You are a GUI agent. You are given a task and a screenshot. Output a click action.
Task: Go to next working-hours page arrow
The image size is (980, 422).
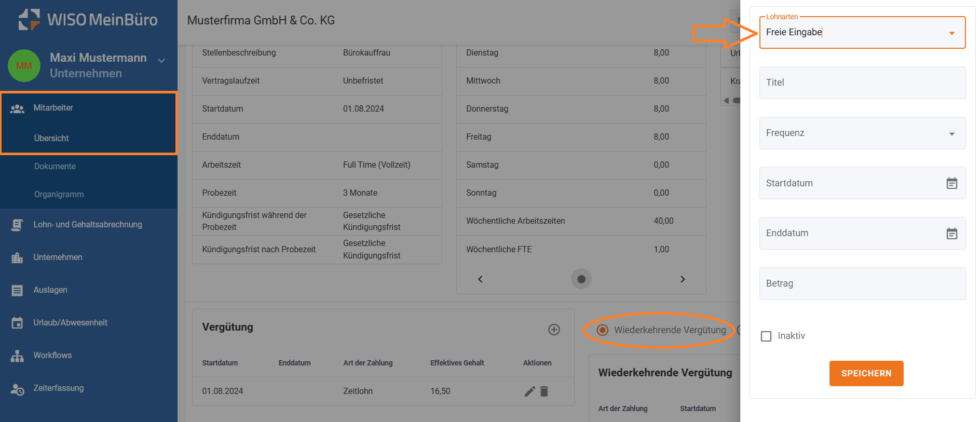[x=683, y=279]
